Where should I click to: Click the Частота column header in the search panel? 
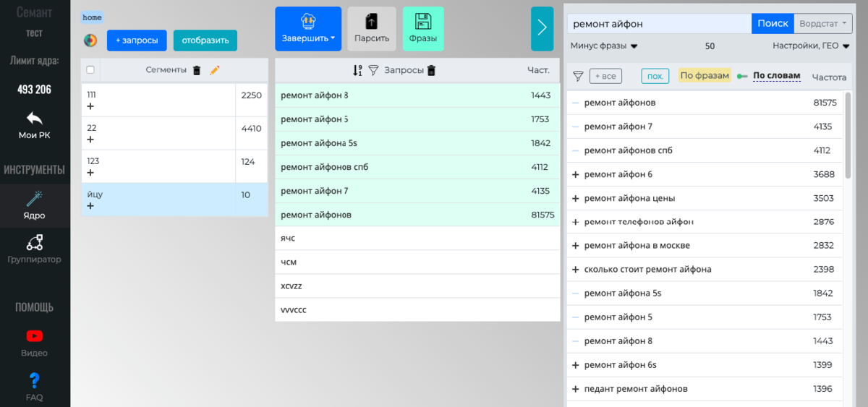coord(829,76)
